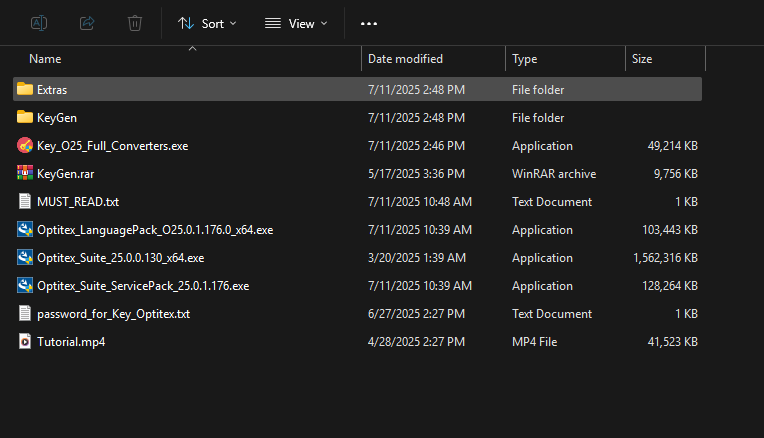Click the Extras folder icon
The width and height of the screenshot is (764, 438).
(x=25, y=90)
